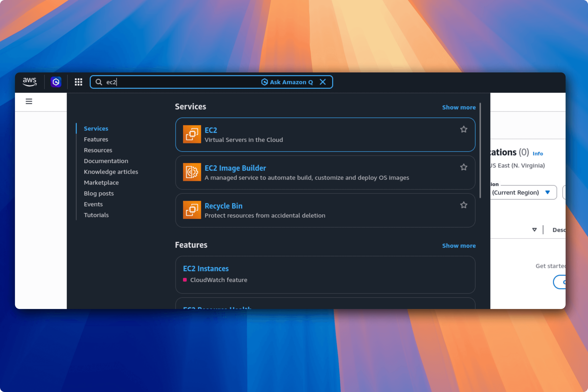Viewport: 588px width, 392px height.
Task: Open the services grid menu icon
Action: [79, 82]
